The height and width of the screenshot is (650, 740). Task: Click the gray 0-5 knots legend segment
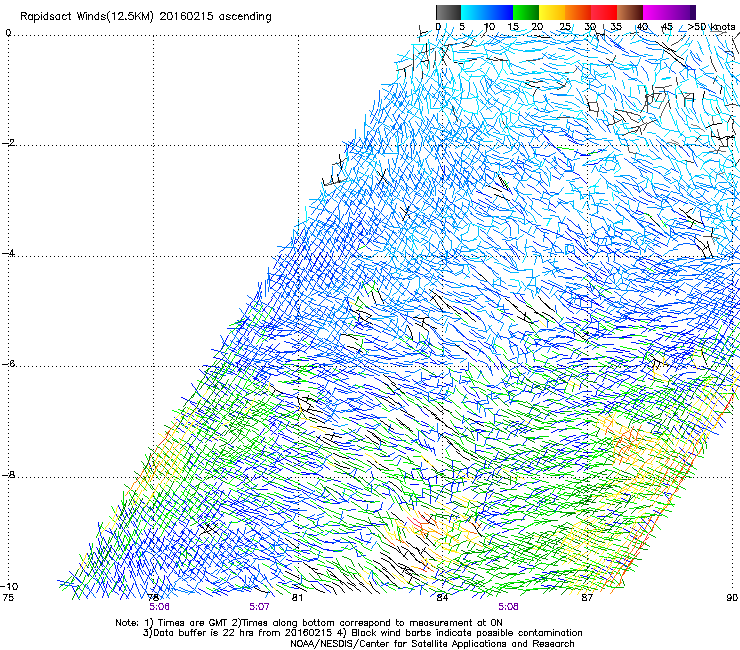[x=448, y=12]
